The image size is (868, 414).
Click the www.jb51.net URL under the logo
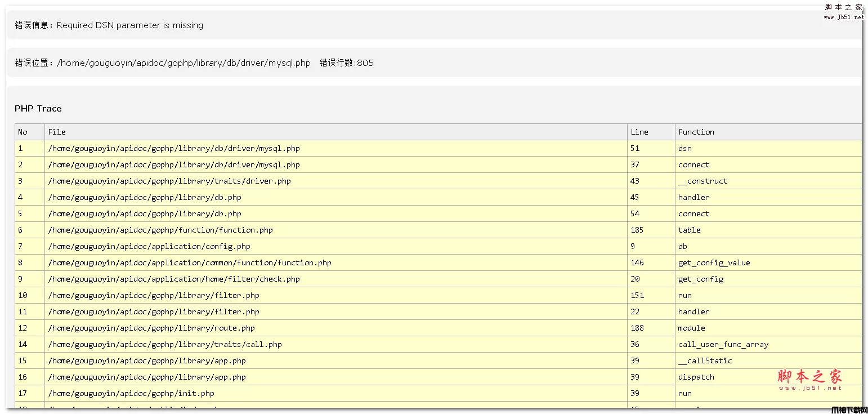pos(844,17)
